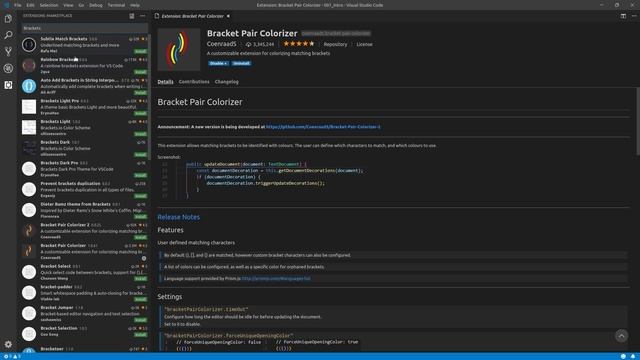Open the Selection menu
The image size is (640, 360).
click(x=49, y=5)
